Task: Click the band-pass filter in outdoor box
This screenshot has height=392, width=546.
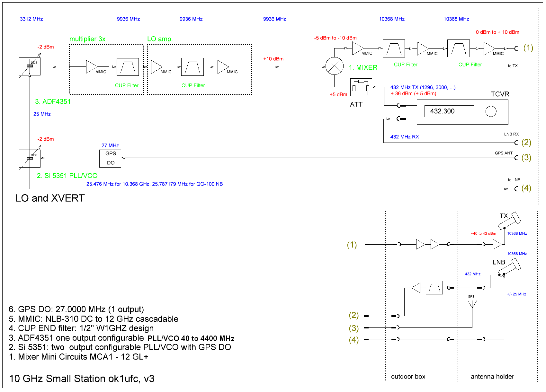Action: coord(434,288)
